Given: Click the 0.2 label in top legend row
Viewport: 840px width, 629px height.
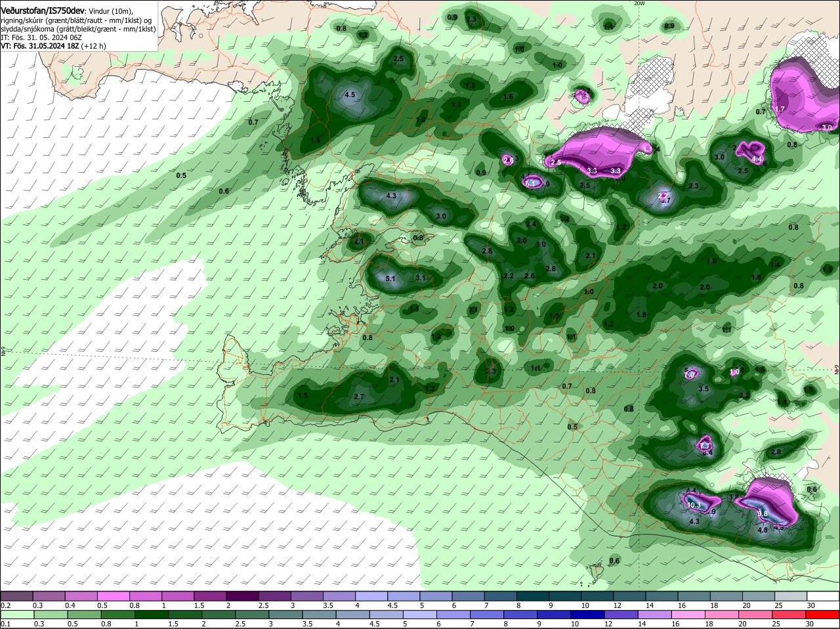Looking at the screenshot, I should point(5,605).
